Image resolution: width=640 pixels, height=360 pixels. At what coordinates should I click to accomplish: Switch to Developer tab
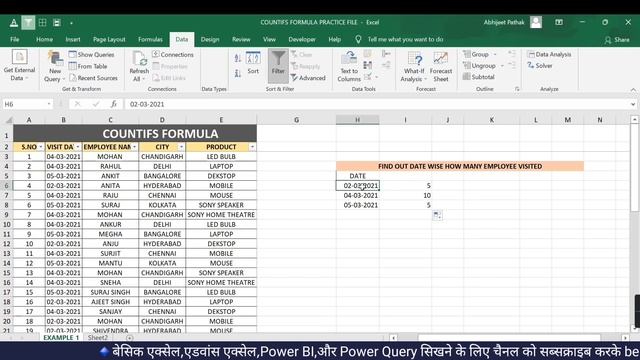(302, 39)
